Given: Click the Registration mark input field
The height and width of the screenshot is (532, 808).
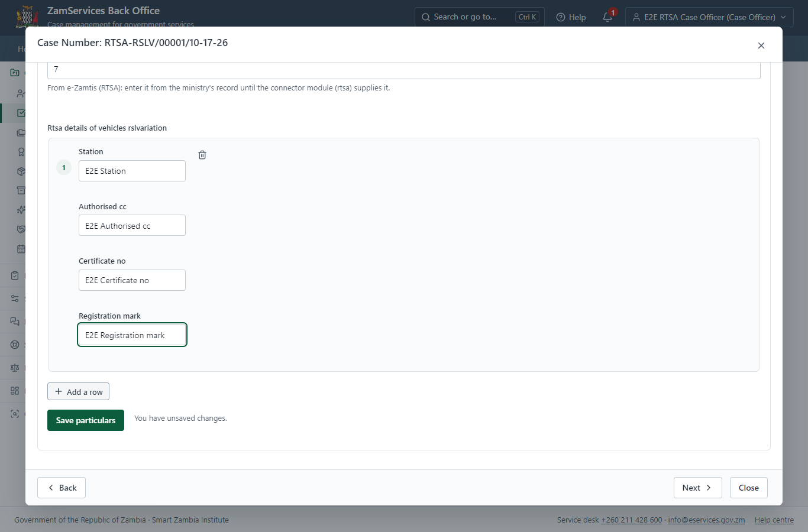Looking at the screenshot, I should (x=132, y=335).
